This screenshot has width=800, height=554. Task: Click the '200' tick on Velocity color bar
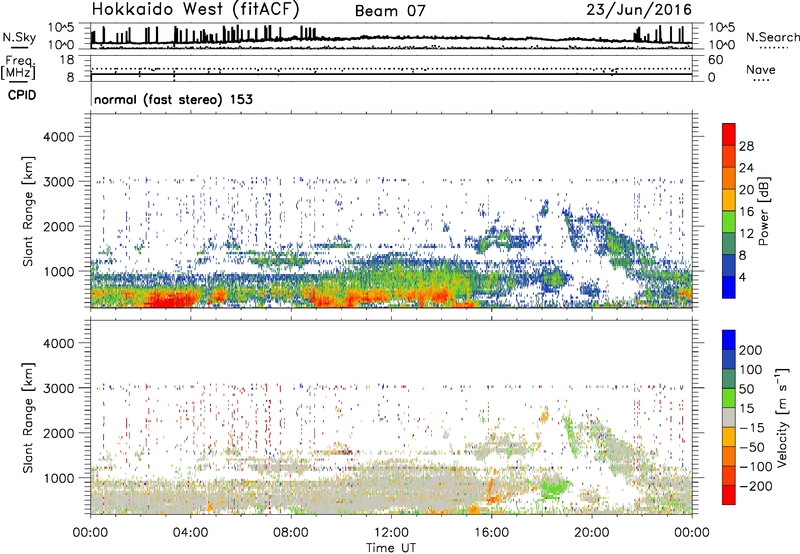click(x=750, y=350)
